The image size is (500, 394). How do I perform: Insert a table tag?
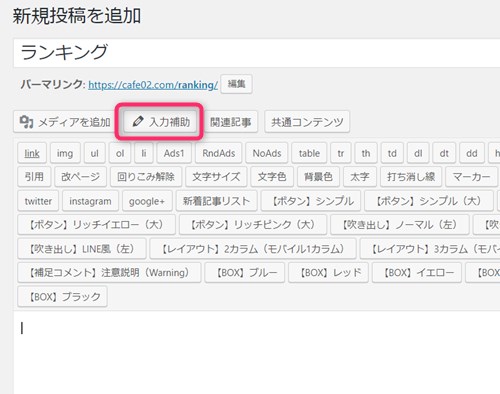309,153
